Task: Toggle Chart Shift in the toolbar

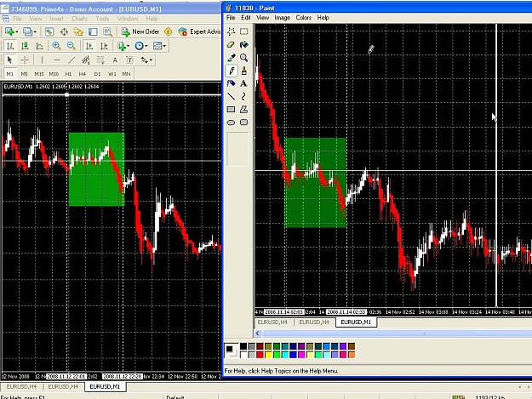Action: click(104, 46)
